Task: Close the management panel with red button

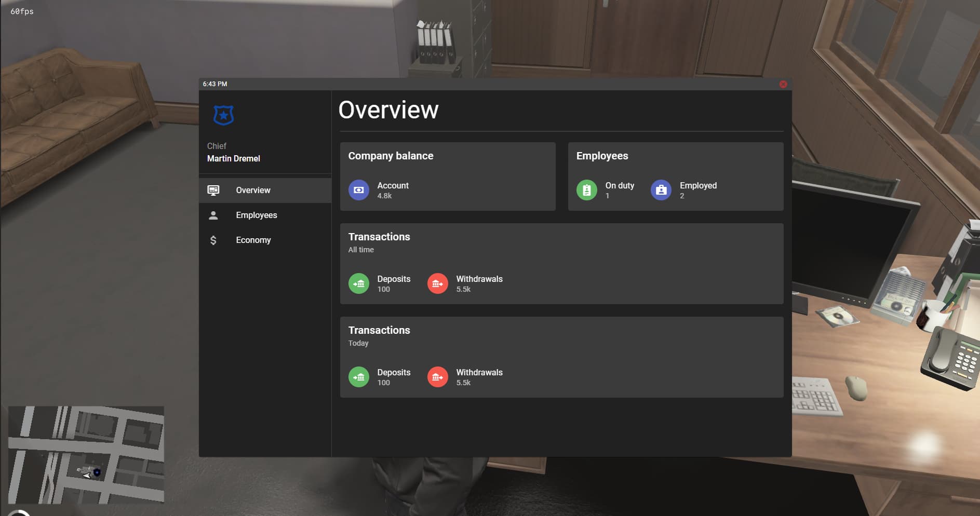Action: click(783, 84)
